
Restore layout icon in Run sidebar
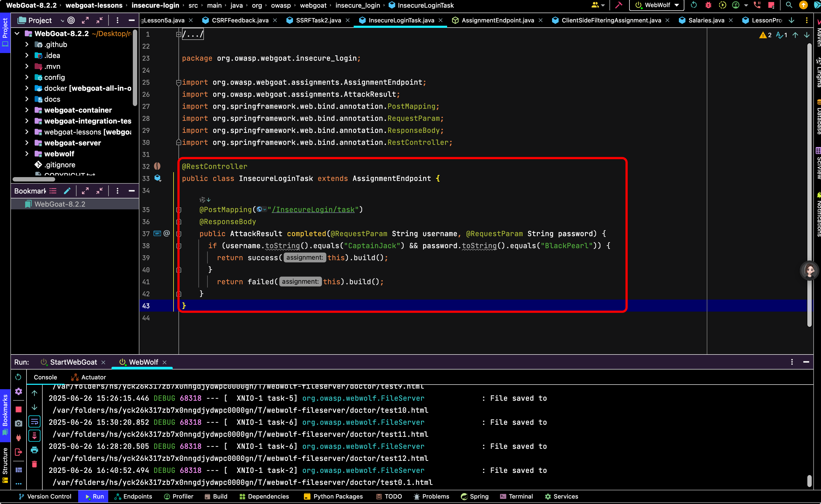(x=18, y=470)
